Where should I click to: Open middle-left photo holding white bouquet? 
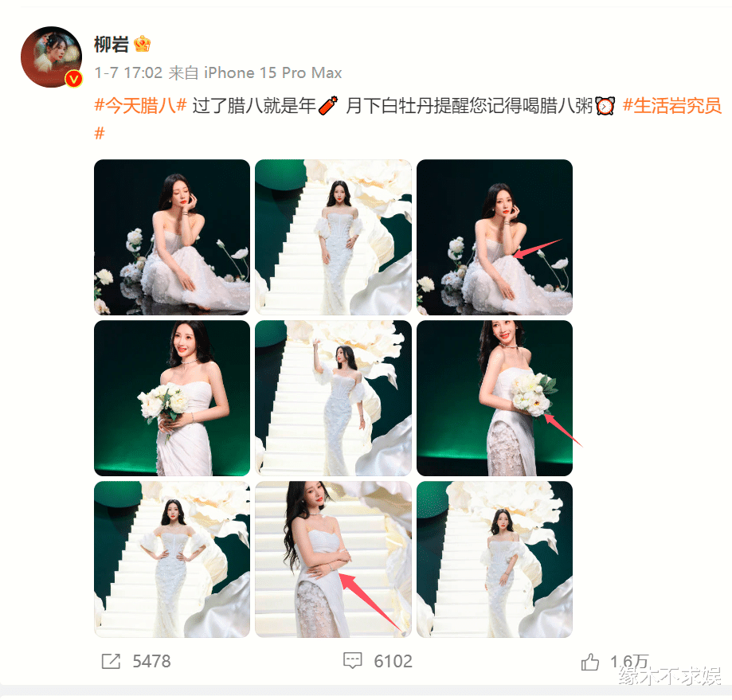[x=172, y=398]
